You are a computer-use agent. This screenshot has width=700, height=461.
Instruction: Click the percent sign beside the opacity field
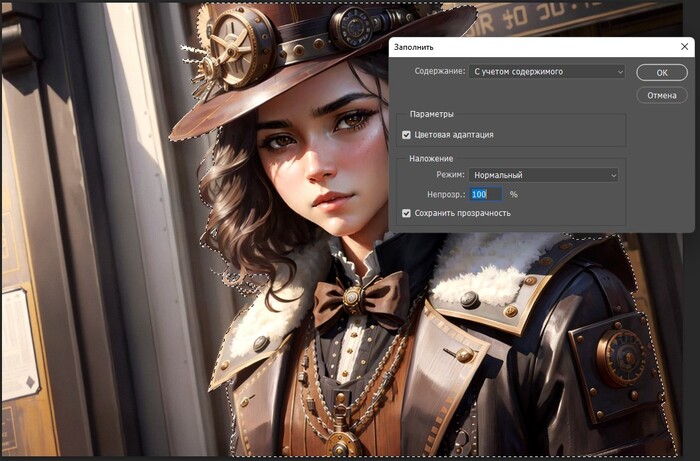(514, 194)
